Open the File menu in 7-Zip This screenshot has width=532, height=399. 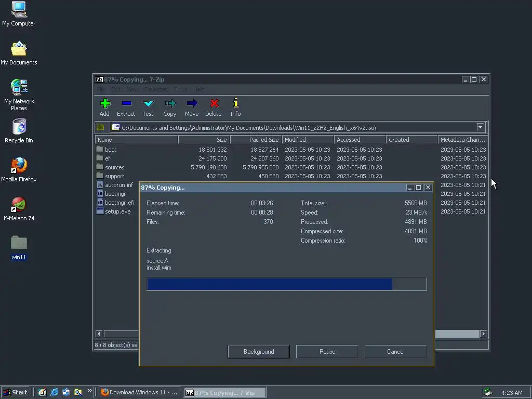coord(101,89)
